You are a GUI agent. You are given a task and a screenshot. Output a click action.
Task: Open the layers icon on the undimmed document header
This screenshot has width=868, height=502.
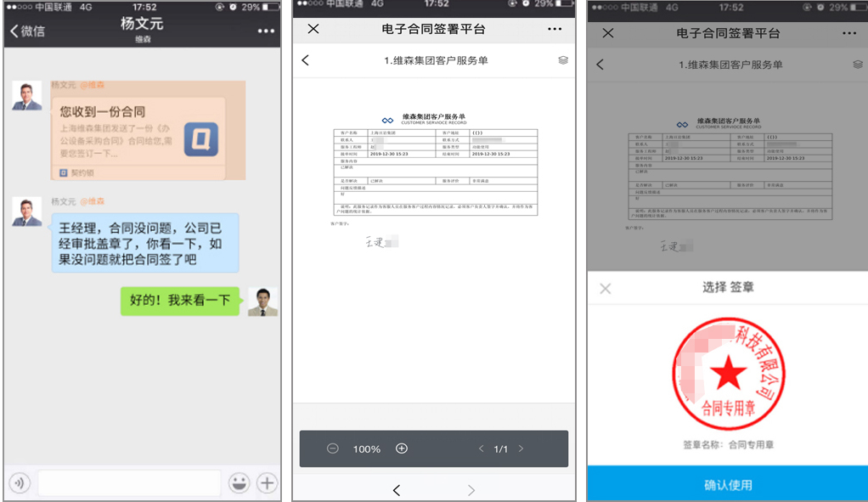point(563,60)
